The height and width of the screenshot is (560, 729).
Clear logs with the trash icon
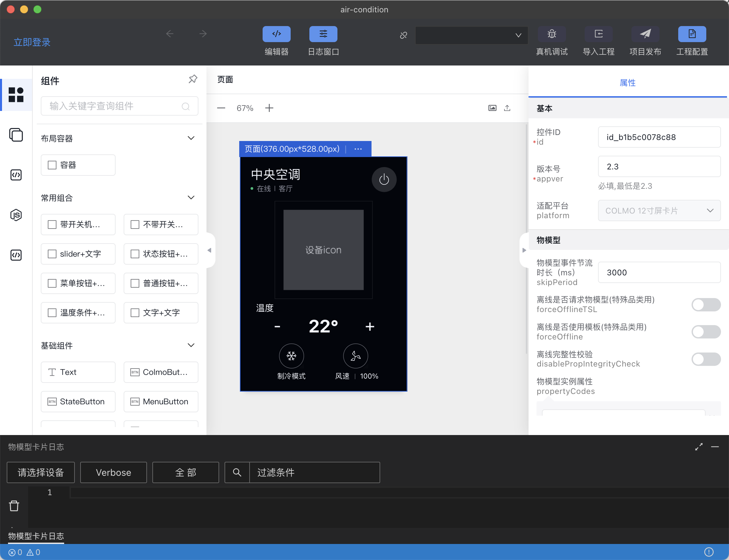click(x=14, y=506)
